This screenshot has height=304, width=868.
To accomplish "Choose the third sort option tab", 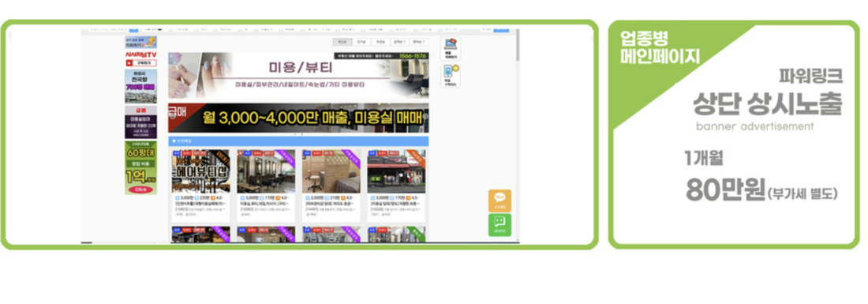I will (380, 42).
